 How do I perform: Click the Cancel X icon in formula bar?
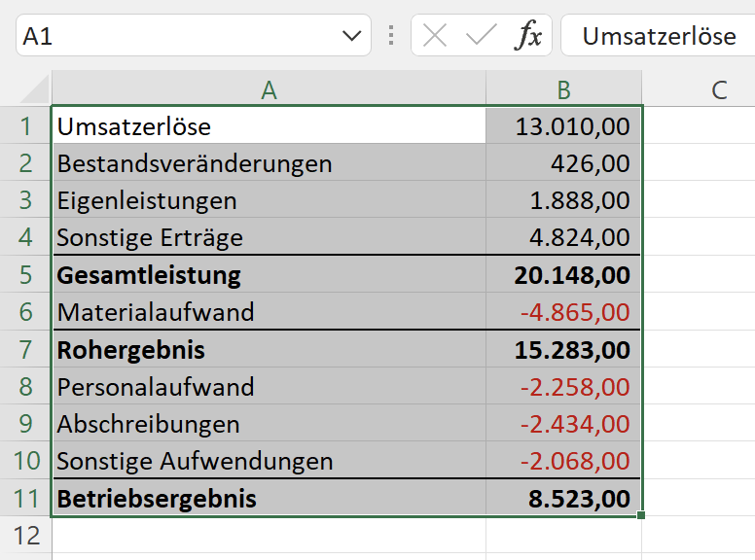[x=435, y=36]
